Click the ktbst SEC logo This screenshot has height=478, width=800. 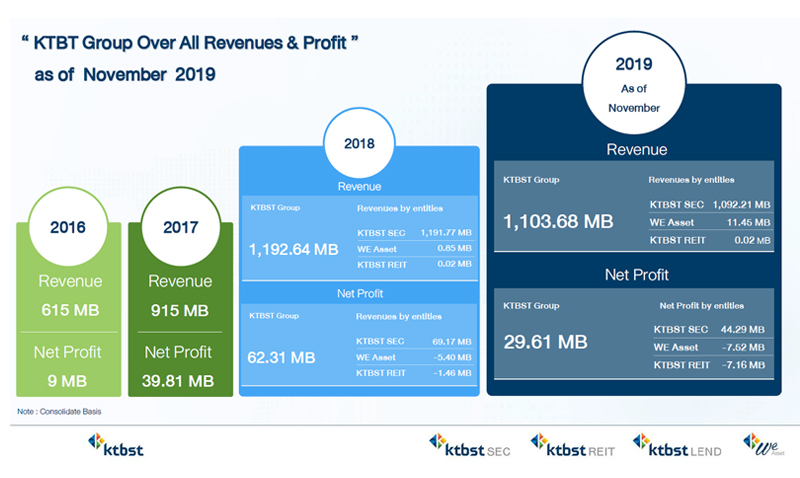469,445
